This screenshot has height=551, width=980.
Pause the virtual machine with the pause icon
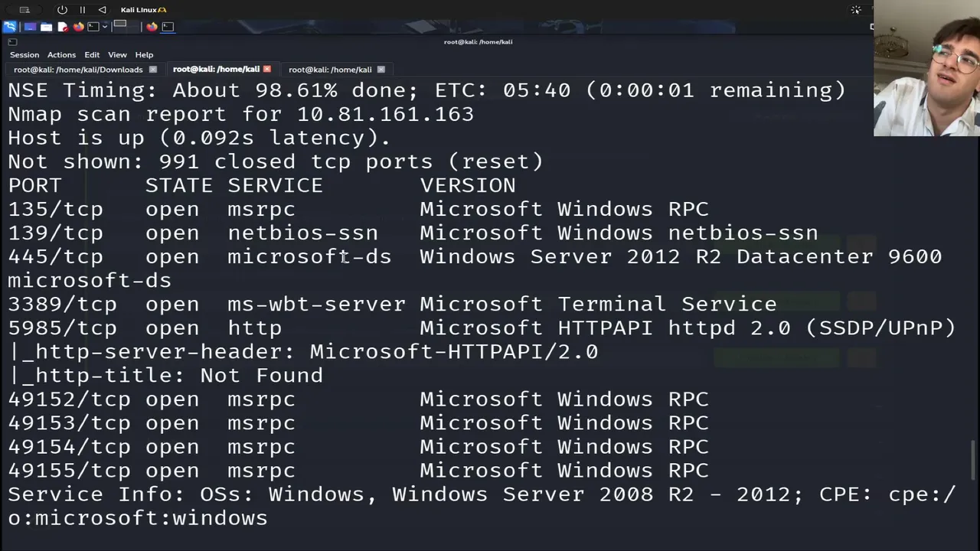[x=83, y=10]
